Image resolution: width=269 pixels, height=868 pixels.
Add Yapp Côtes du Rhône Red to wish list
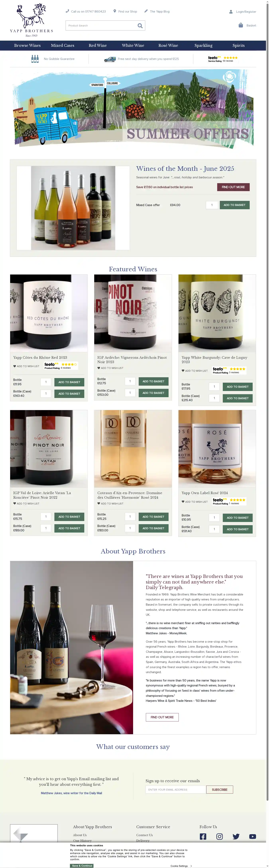click(26, 366)
